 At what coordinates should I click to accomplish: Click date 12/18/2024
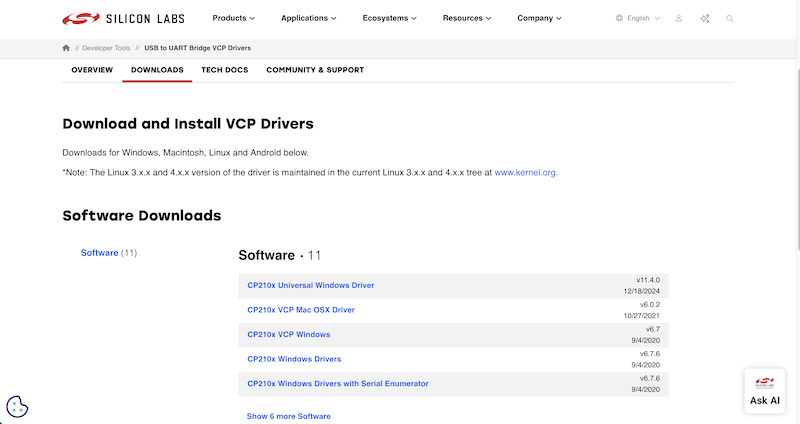point(641,291)
